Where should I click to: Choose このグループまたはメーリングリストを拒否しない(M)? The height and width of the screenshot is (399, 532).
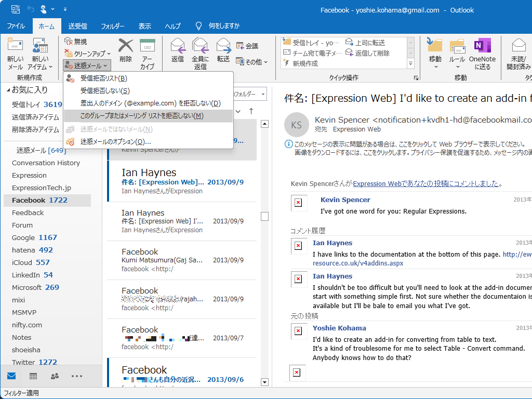click(x=148, y=116)
